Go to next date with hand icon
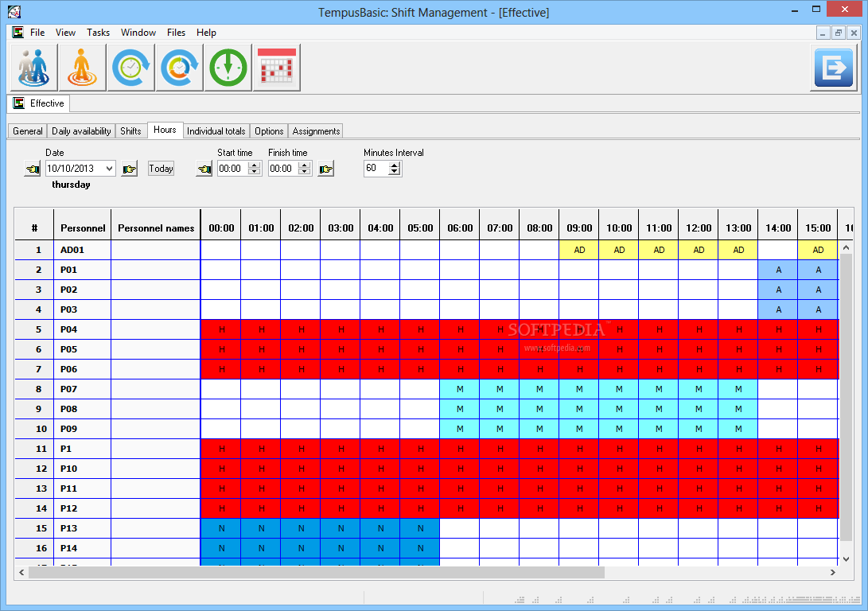This screenshot has height=611, width=868. (x=129, y=169)
